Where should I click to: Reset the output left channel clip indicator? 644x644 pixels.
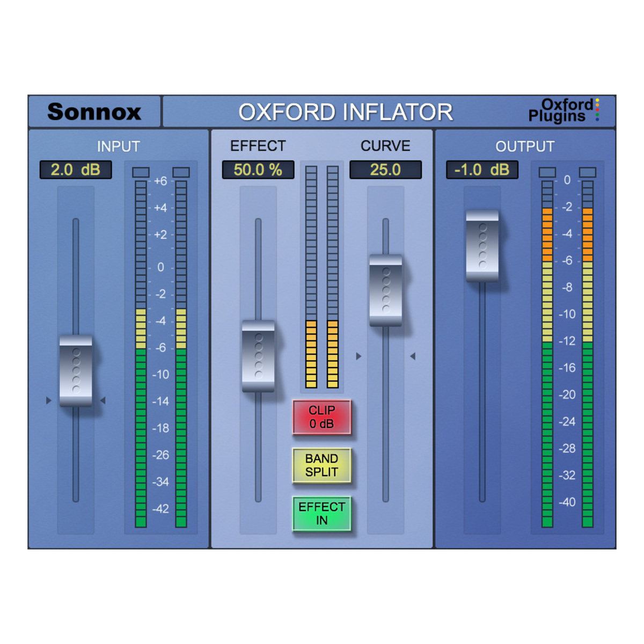tap(547, 172)
